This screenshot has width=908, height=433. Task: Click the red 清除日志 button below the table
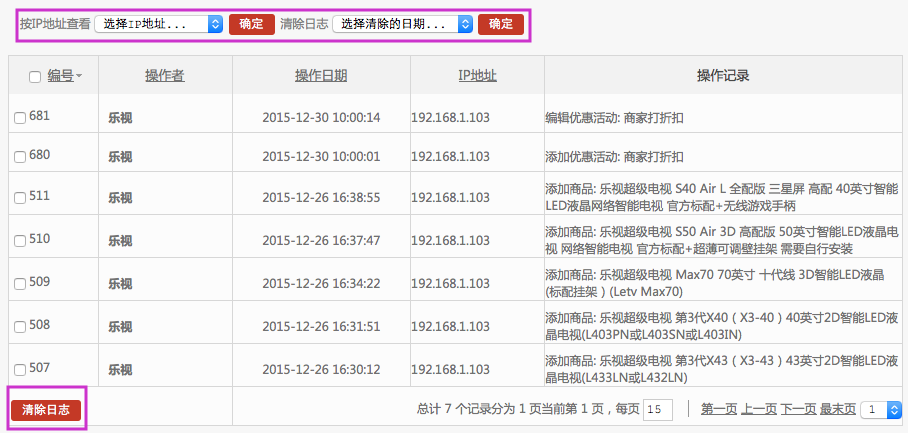click(46, 410)
